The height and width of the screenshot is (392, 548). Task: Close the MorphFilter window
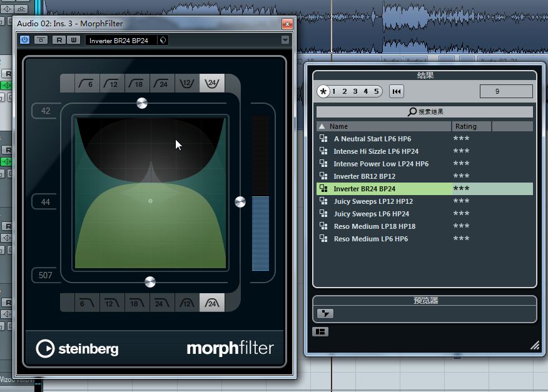(287, 24)
